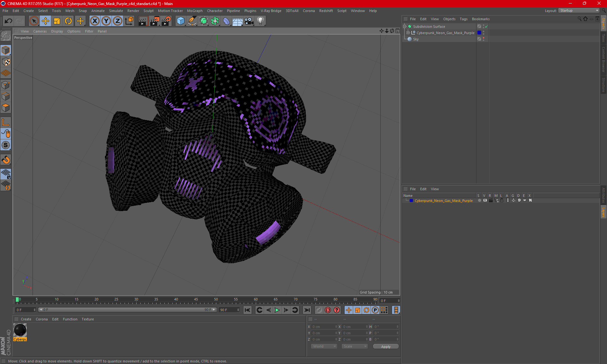Open the Deformer objects icon
The image size is (607, 364).
[226, 21]
